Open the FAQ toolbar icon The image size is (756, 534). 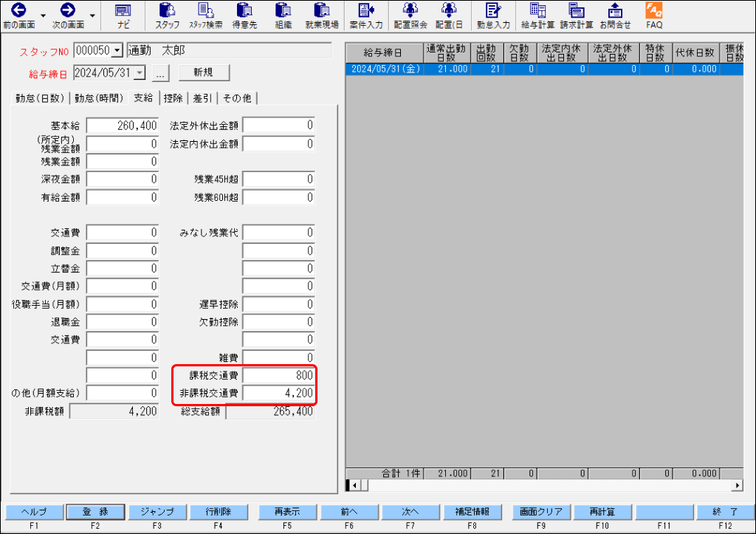coord(654,16)
